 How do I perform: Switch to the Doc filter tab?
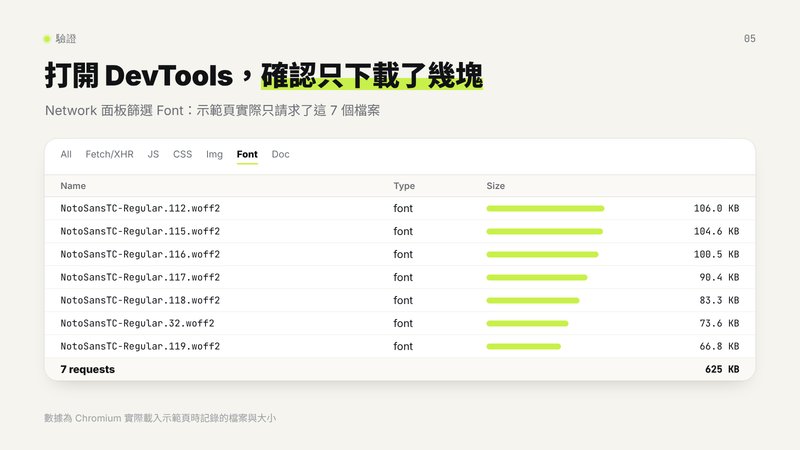tap(280, 154)
